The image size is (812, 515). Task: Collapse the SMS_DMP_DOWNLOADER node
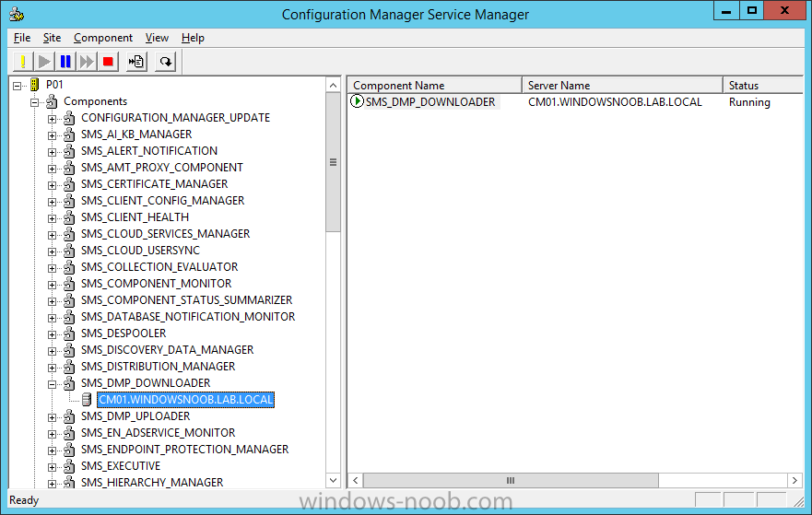point(52,384)
